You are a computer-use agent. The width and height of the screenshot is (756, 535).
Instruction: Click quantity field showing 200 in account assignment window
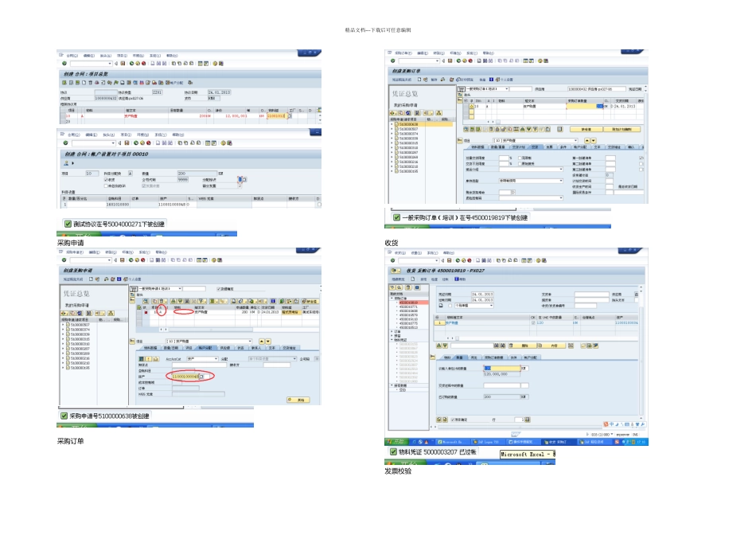pyautogui.click(x=197, y=174)
